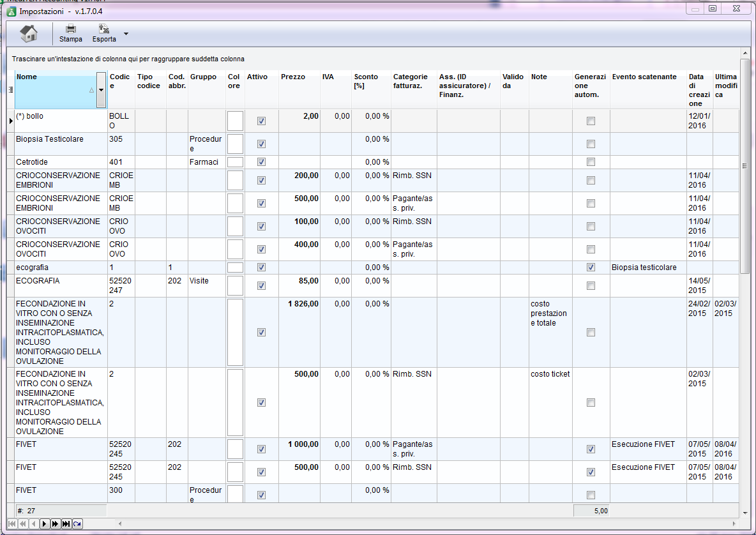756x535 pixels.
Task: Click horizontal scrollbar left arrow
Action: (x=120, y=524)
